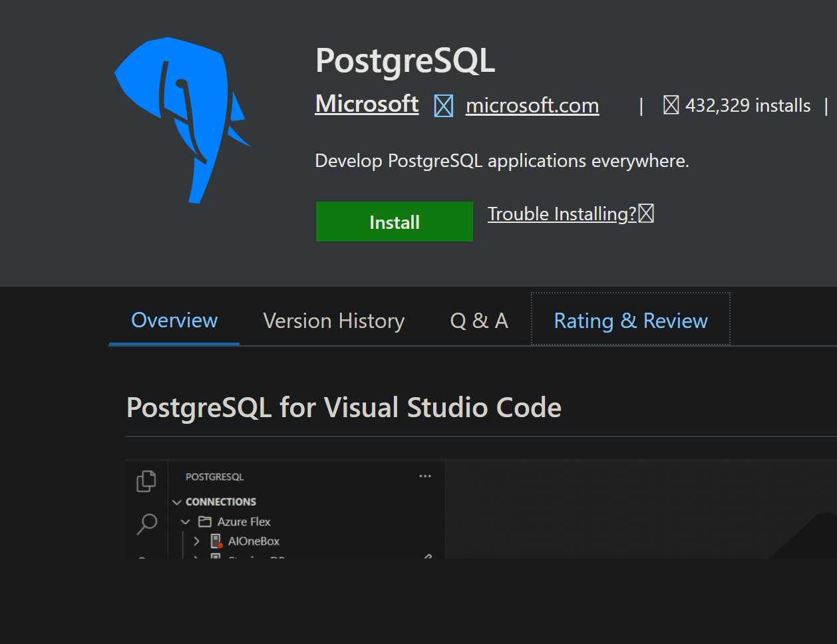Click the Azure Flex folder icon
The height and width of the screenshot is (644, 837).
coord(205,522)
